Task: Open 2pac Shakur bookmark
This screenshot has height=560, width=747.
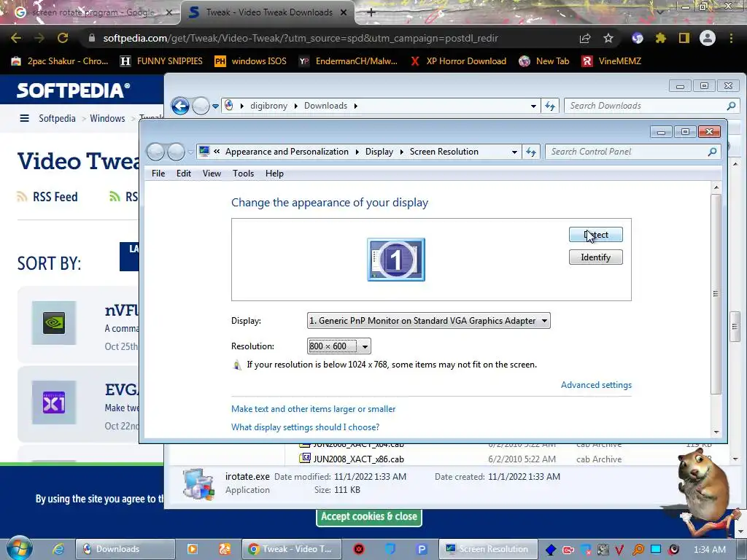Action: (60, 61)
